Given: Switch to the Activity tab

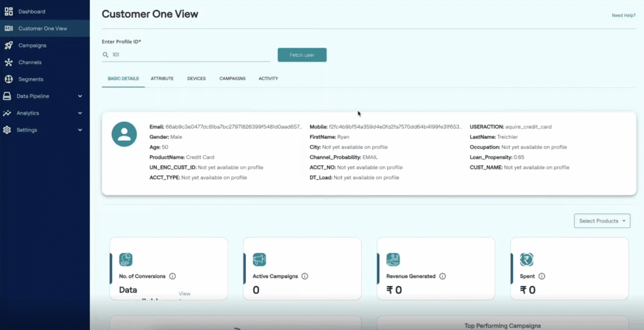Looking at the screenshot, I should [x=268, y=79].
